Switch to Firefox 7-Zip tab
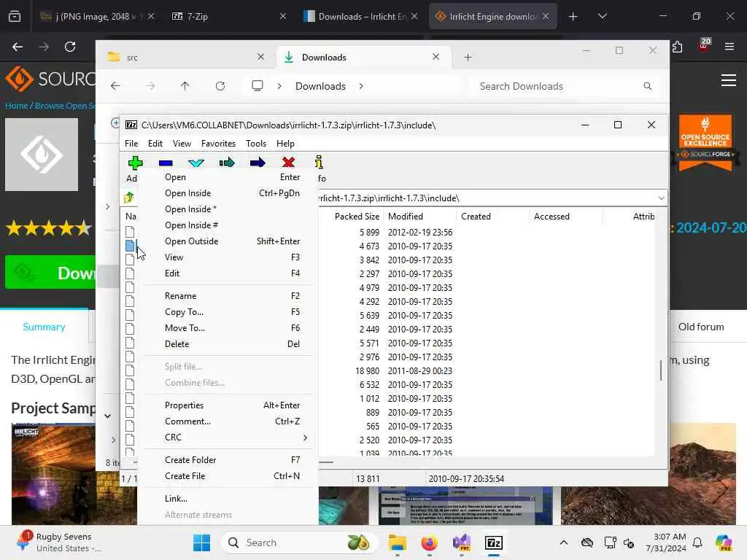Image resolution: width=747 pixels, height=560 pixels. (228, 16)
